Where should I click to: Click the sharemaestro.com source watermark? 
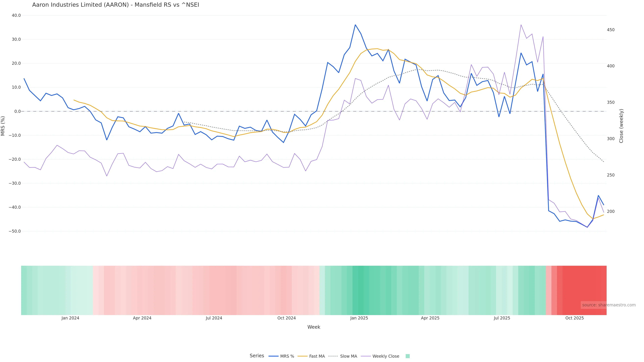[x=608, y=305]
